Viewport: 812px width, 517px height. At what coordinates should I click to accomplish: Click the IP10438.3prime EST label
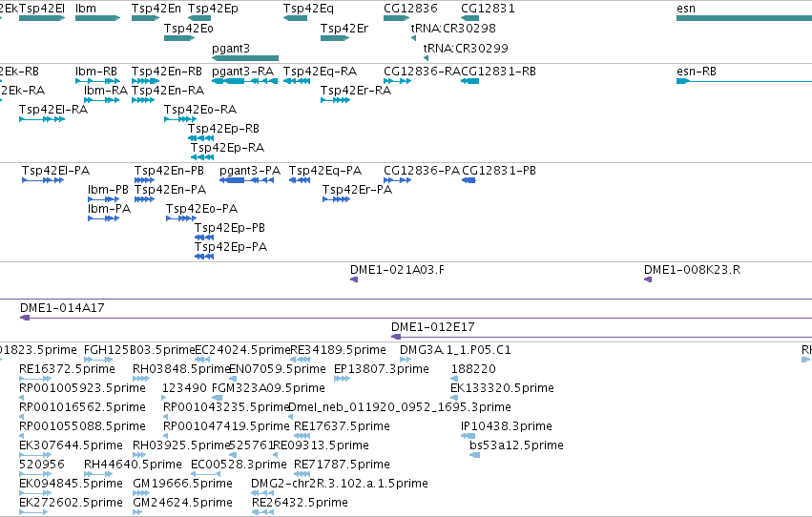[507, 426]
